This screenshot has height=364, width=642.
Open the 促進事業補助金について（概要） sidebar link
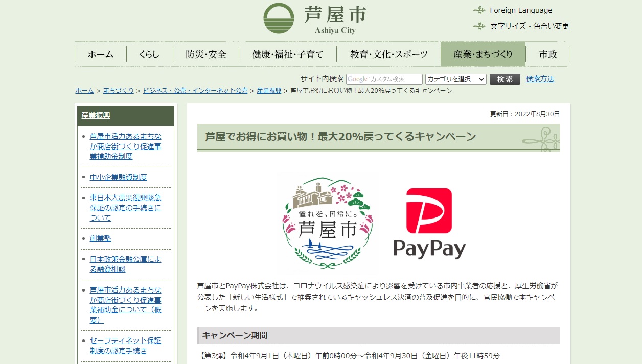126,305
